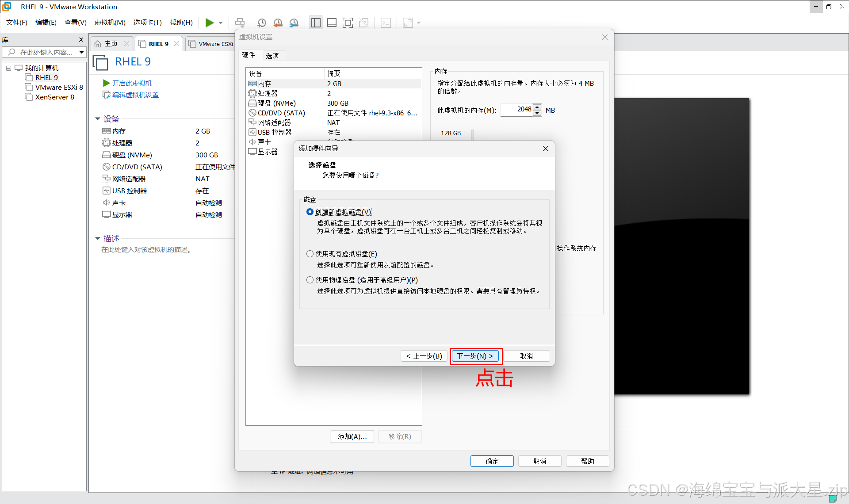Image resolution: width=849 pixels, height=504 pixels.
Task: Click the console view toolbar icon
Action: tap(386, 23)
